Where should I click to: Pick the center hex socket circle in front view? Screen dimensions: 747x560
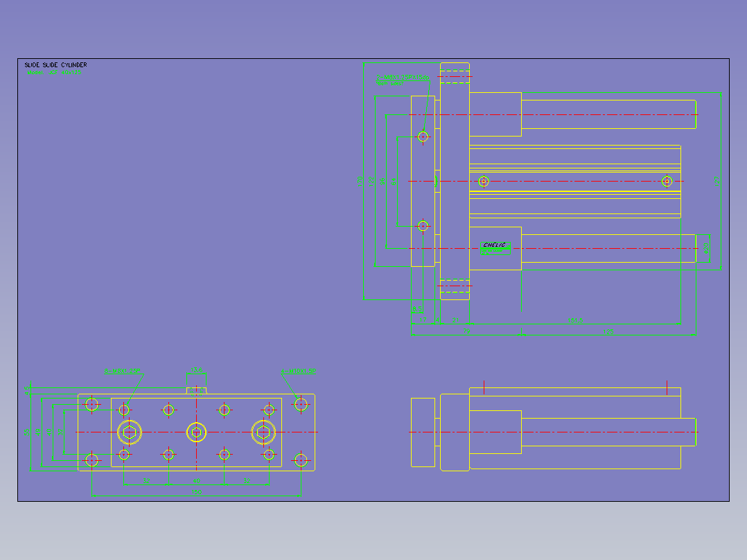pos(196,432)
